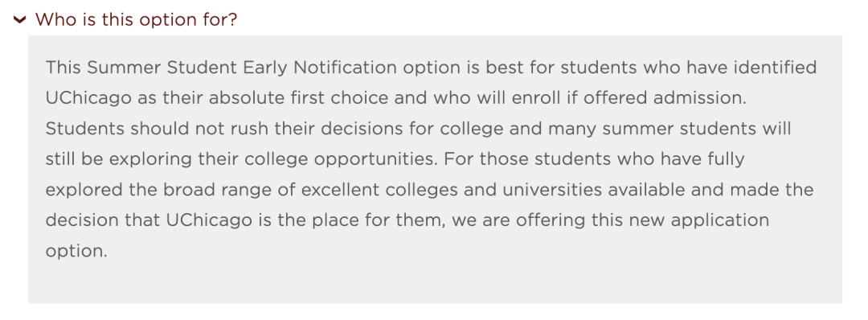Click the final word "option." in the paragraph
868x320 pixels.
[x=76, y=252]
